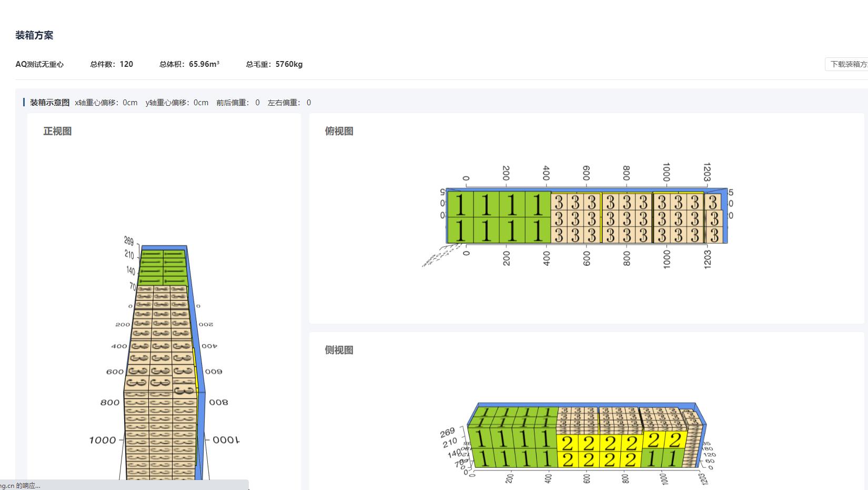Click the 下载装箱方案 download button
Screen dimensions: 868x490
click(x=848, y=64)
